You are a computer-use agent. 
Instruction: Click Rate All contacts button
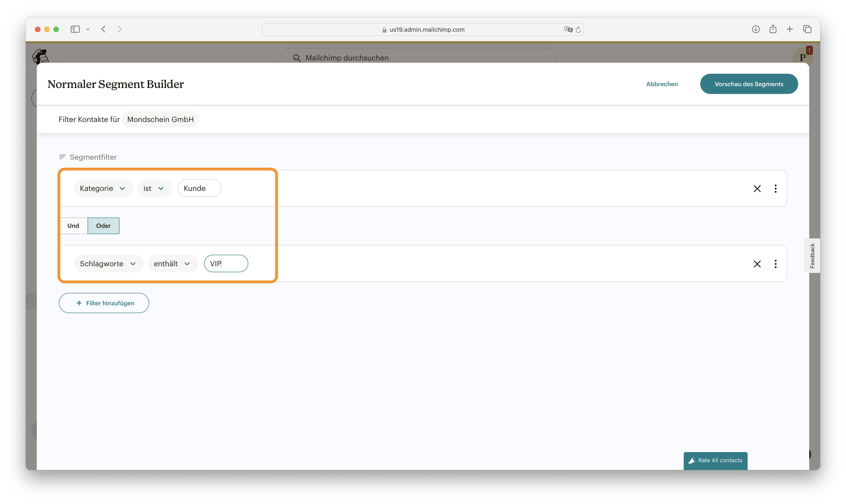(715, 461)
